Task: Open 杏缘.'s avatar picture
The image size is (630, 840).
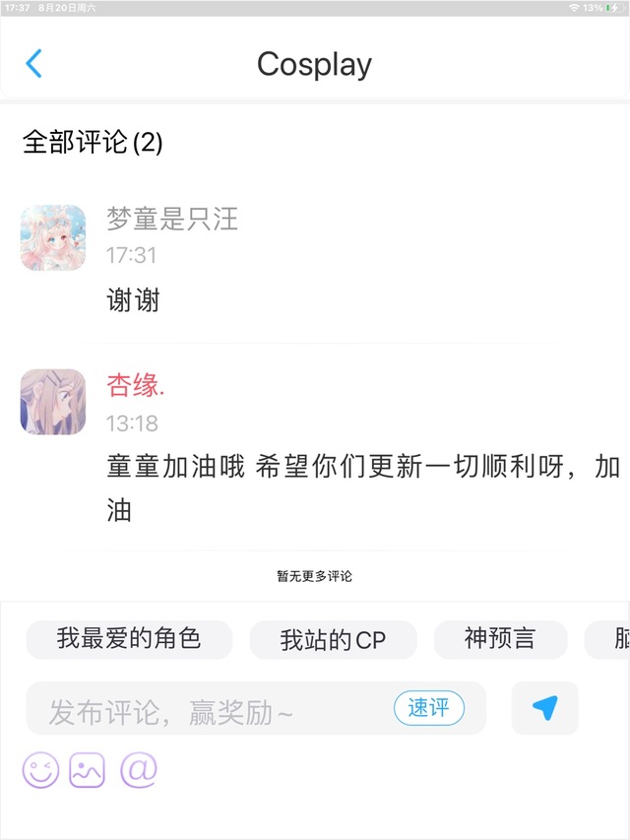Action: coord(53,401)
